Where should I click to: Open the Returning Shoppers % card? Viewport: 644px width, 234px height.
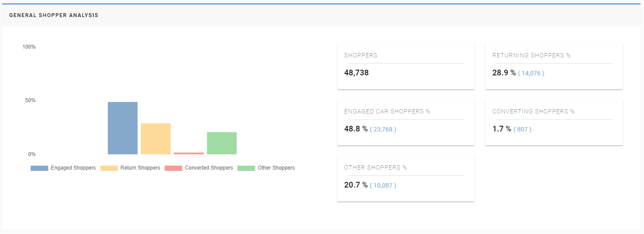coord(554,66)
